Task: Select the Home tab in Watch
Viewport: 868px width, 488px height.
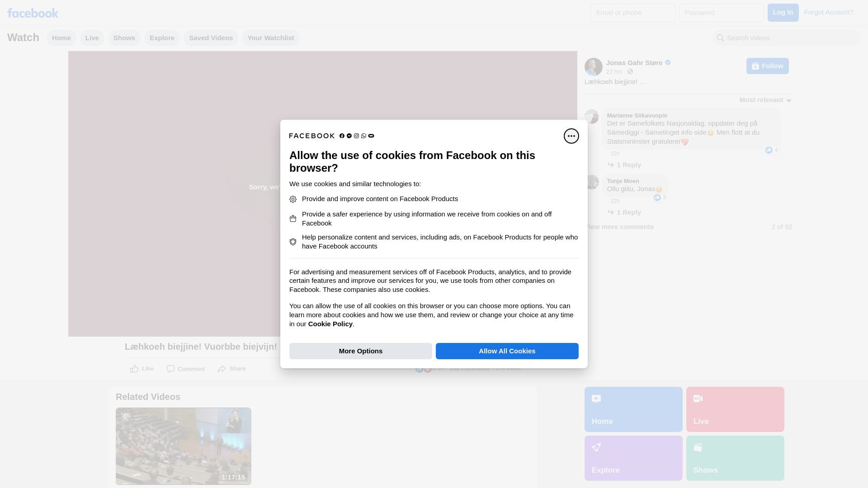Action: [61, 38]
